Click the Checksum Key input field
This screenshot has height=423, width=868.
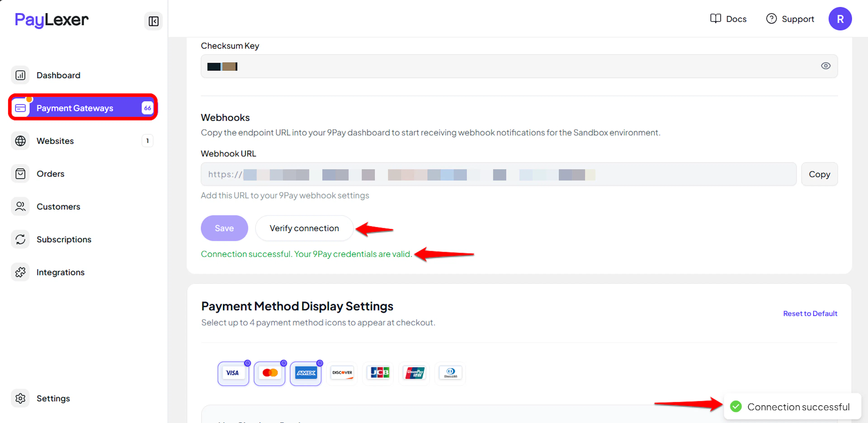[x=519, y=66]
